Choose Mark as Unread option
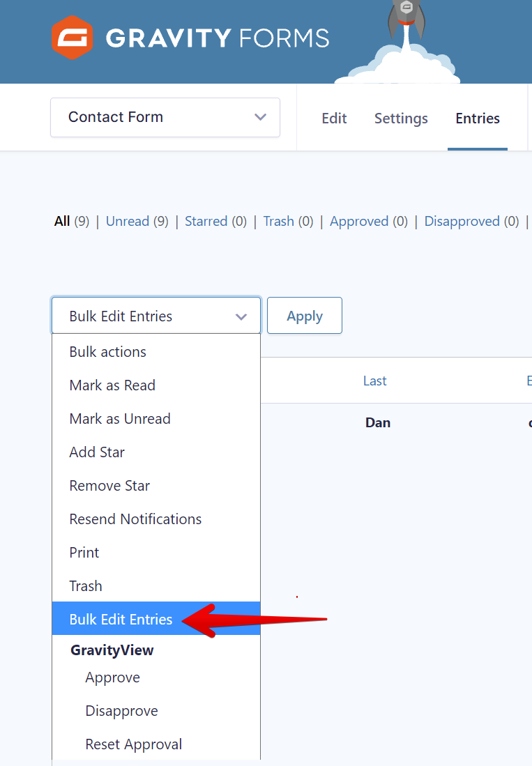The image size is (532, 766). 156,419
